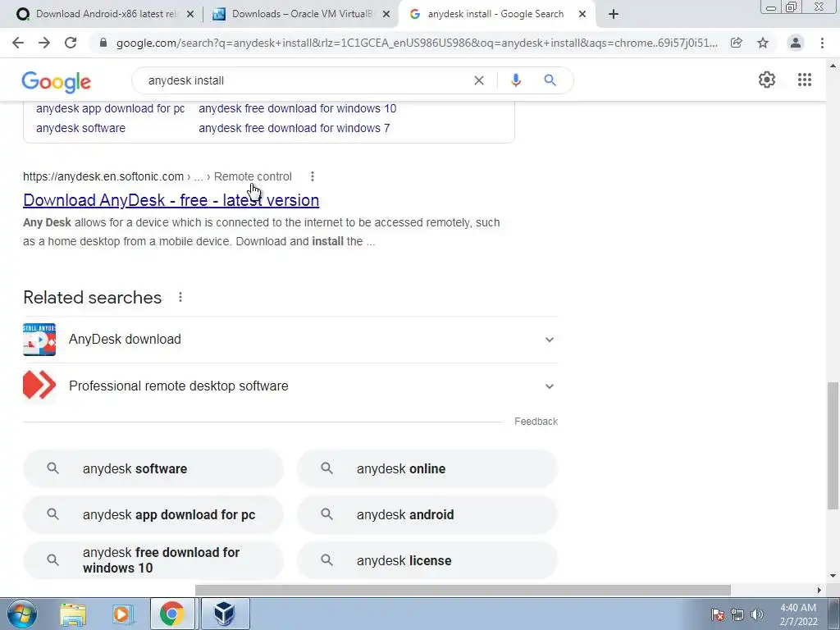
Task: Open top anydesk software blue link
Action: coord(80,128)
